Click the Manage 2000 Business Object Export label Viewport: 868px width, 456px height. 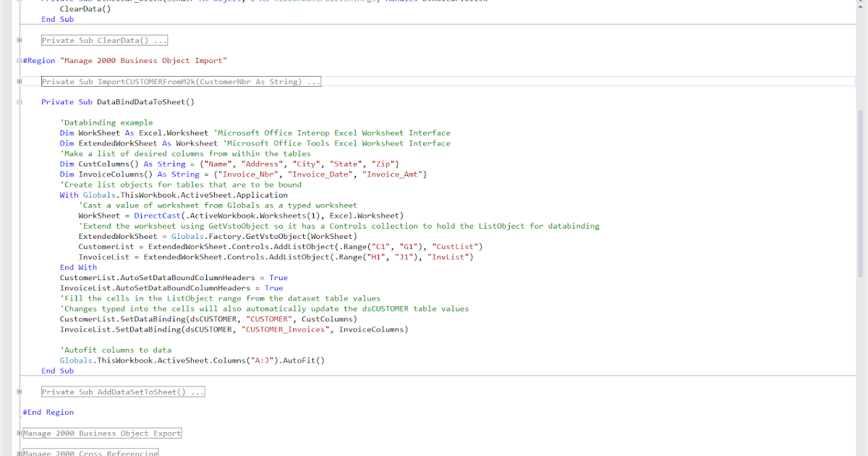pos(101,432)
